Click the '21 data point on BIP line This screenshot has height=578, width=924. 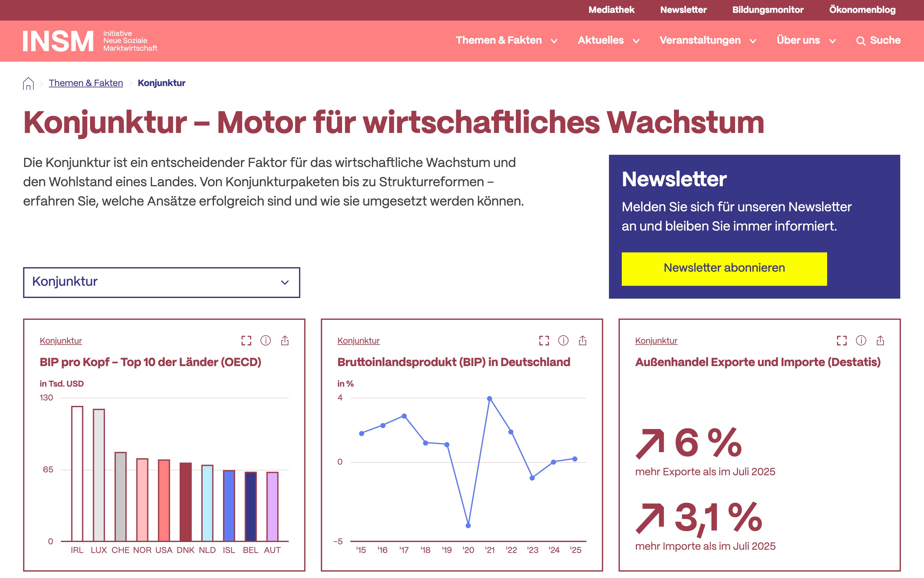[x=490, y=398]
